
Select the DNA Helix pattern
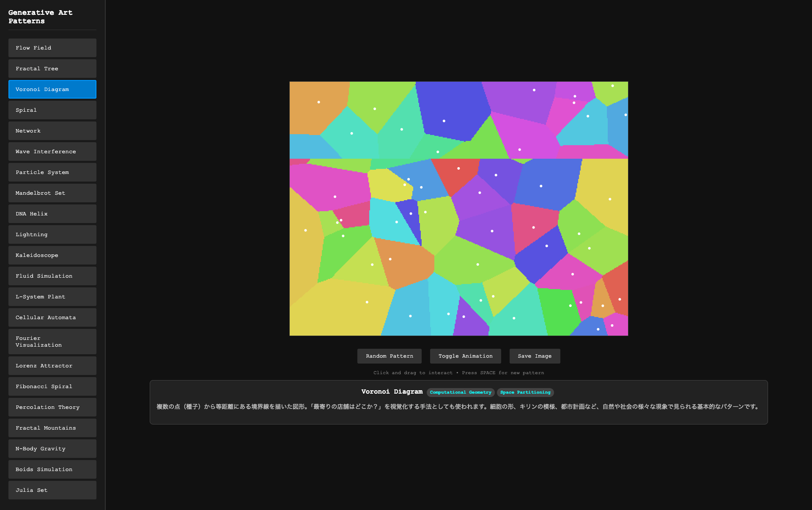52,214
